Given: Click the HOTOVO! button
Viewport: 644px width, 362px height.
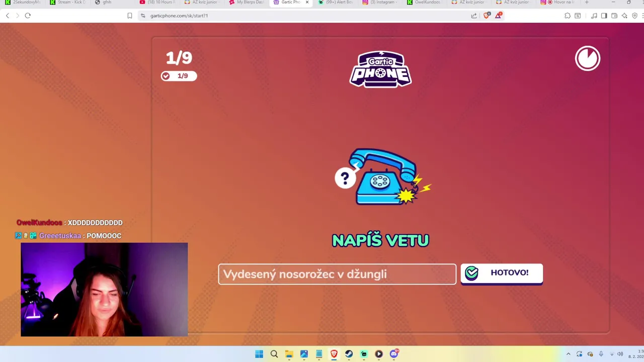Looking at the screenshot, I should click(x=502, y=274).
